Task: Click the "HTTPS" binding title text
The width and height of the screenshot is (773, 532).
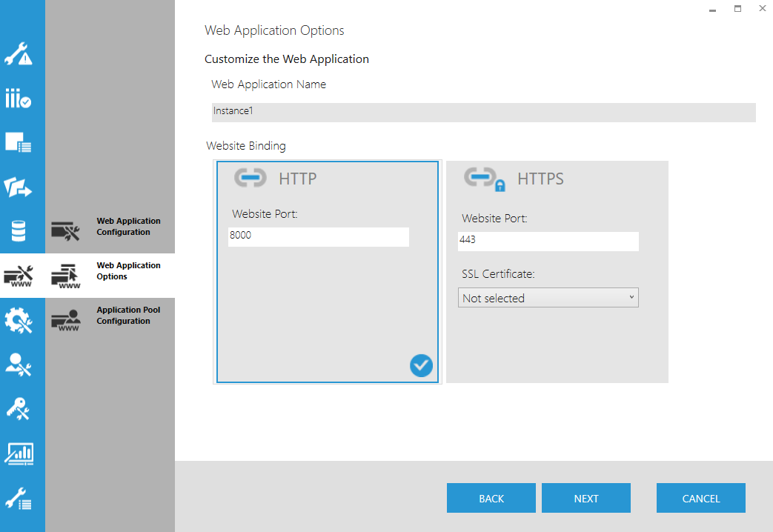Action: [x=540, y=179]
